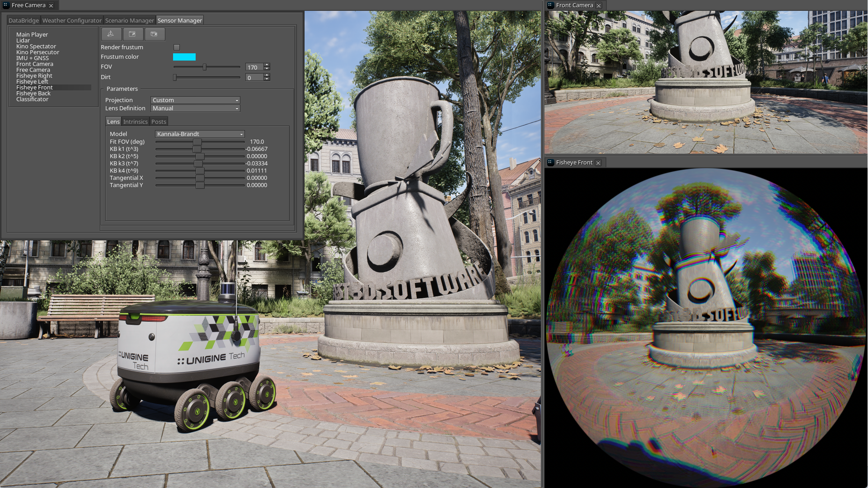Click the KB k3 value -0.03334
The image size is (868, 488).
coord(257,164)
